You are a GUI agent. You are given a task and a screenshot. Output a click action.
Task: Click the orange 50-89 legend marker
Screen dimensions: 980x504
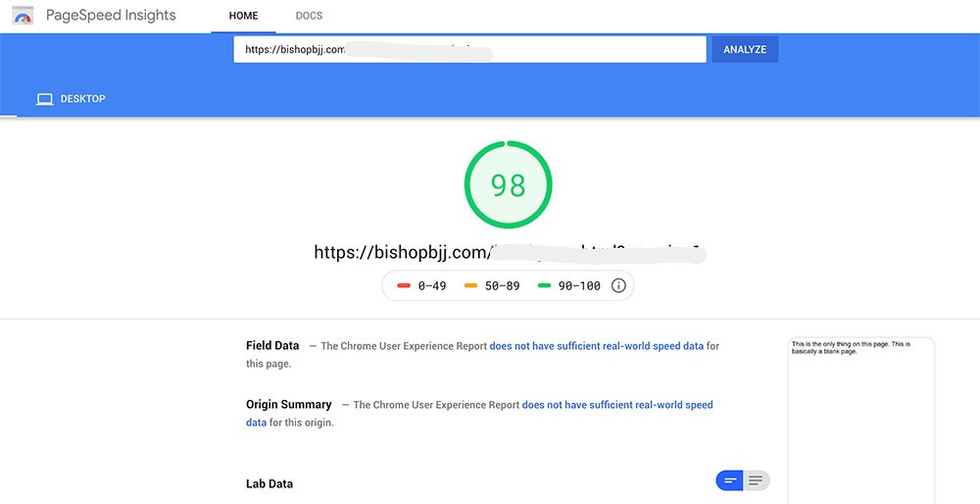coord(470,285)
